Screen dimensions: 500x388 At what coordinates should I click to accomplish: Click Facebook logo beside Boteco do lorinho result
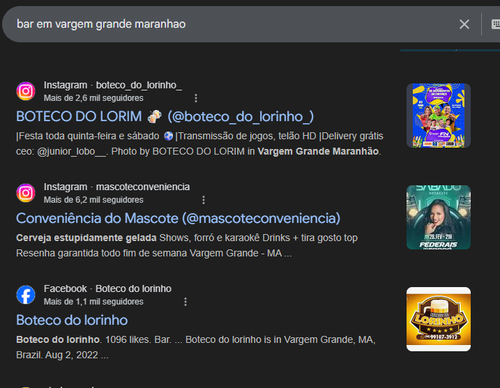pos(26,295)
